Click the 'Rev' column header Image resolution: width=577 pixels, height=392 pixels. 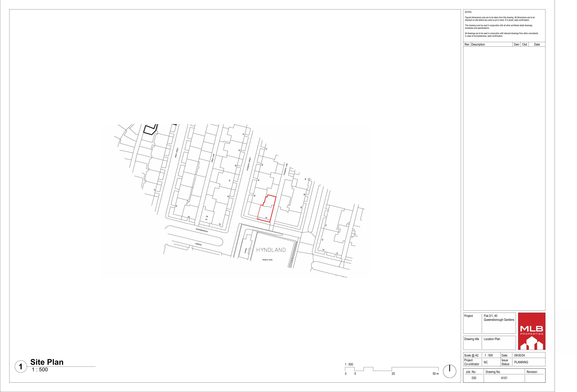tap(467, 44)
